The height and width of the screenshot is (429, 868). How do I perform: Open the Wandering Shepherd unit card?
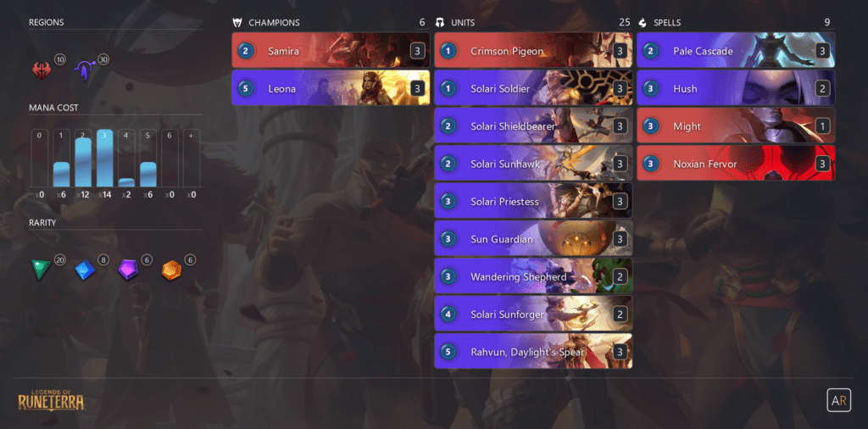click(x=533, y=276)
